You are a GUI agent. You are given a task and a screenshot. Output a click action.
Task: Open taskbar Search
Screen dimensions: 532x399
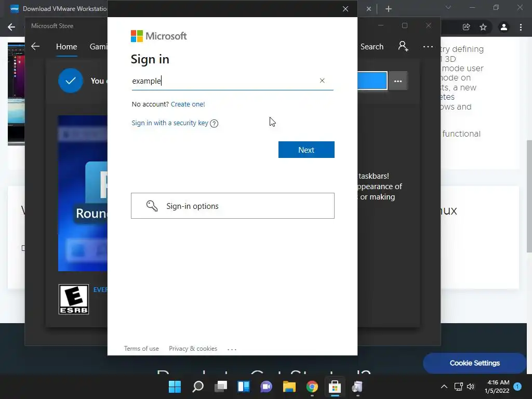[x=198, y=387]
